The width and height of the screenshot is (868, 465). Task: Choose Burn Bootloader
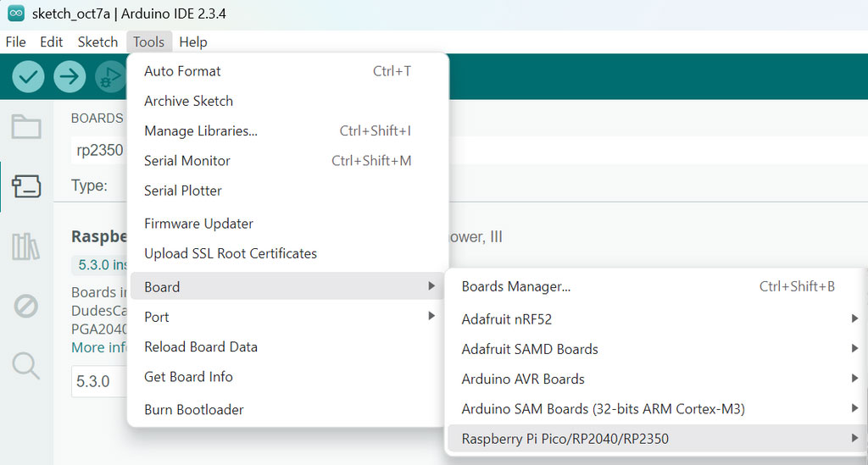(x=288, y=410)
